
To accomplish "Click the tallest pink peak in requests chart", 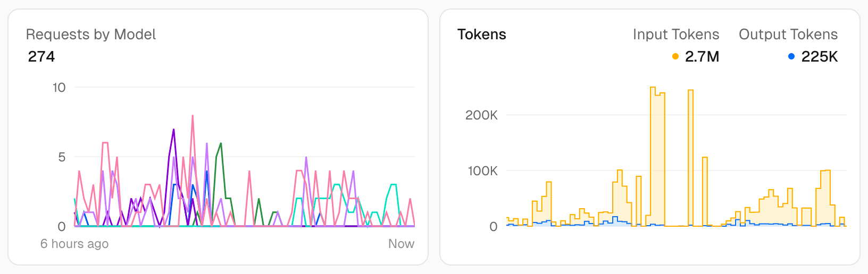I will point(193,116).
